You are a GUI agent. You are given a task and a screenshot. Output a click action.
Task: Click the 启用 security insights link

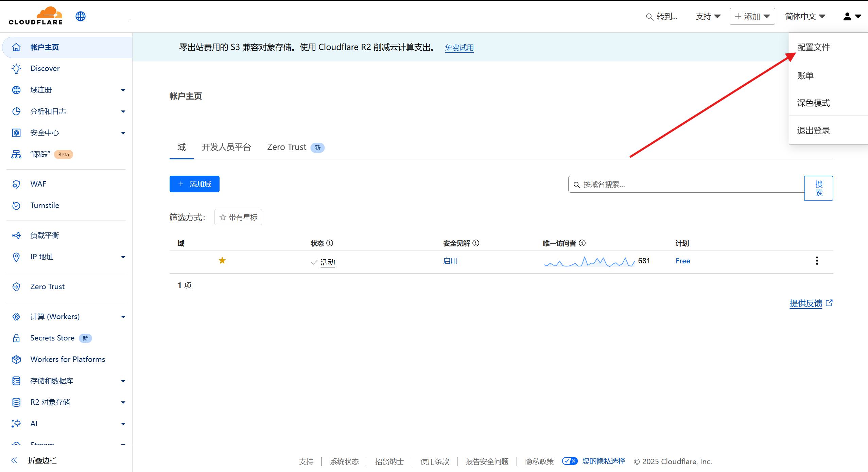point(450,261)
